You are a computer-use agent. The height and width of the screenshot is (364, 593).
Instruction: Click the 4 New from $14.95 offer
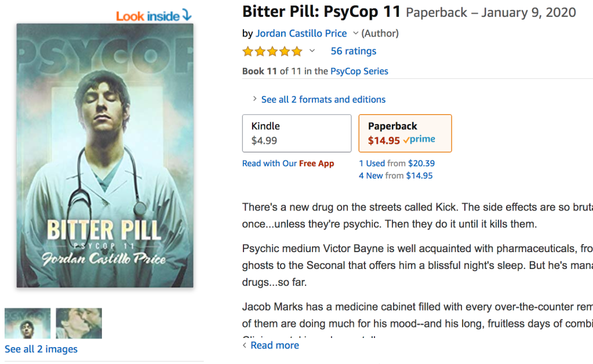pos(395,176)
